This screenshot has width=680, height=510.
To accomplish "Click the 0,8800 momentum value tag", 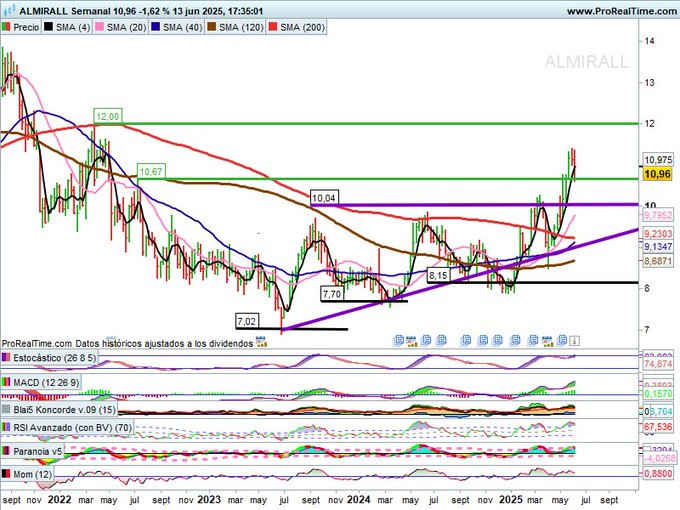I will coord(658,474).
